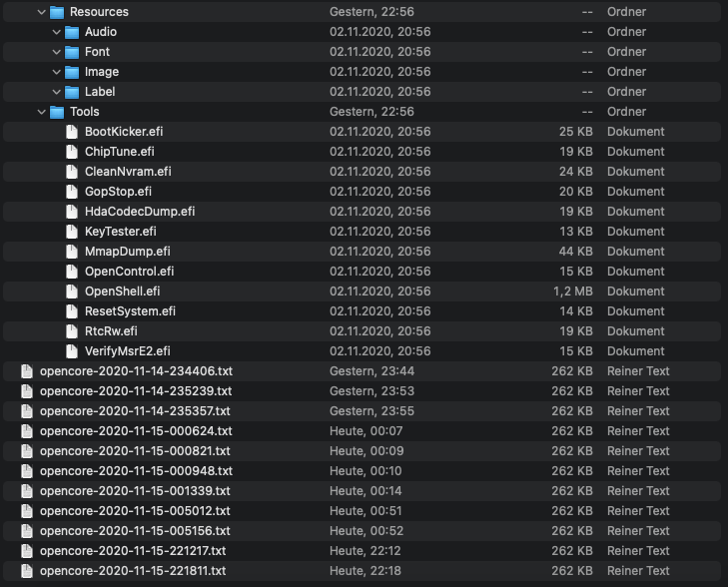Toggle the Label folder disclosure chevron
728x587 pixels.
pos(57,92)
